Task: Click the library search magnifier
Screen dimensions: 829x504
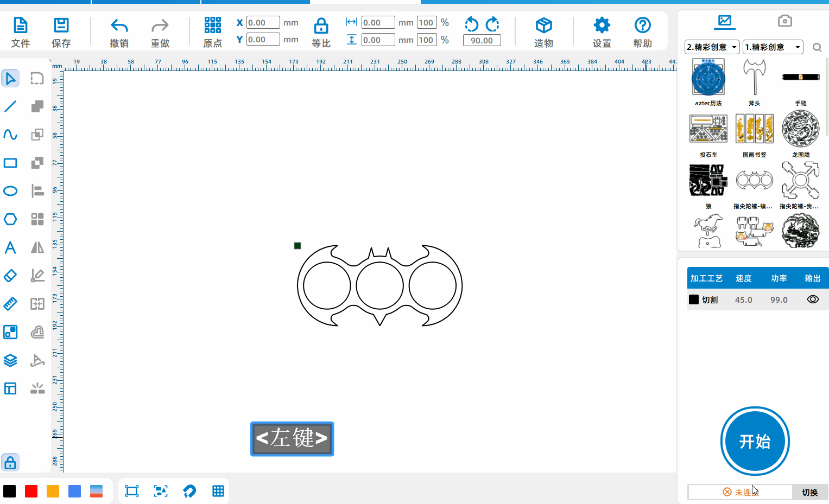Action: (x=817, y=48)
